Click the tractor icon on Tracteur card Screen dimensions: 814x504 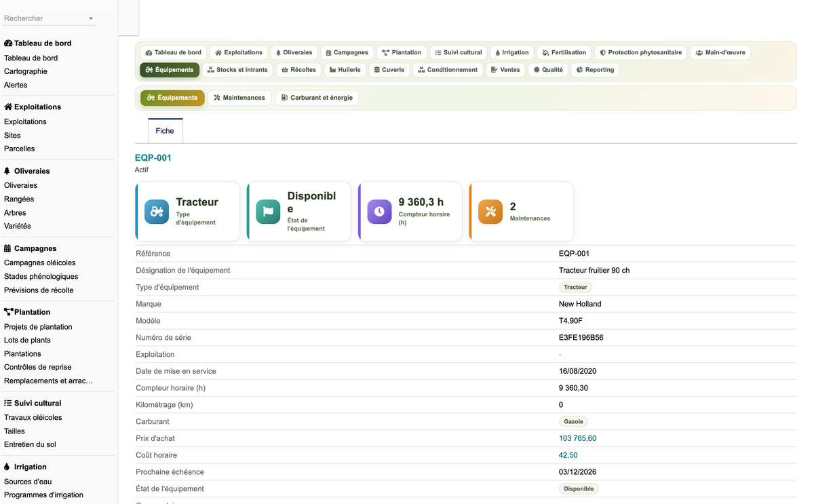pos(157,212)
